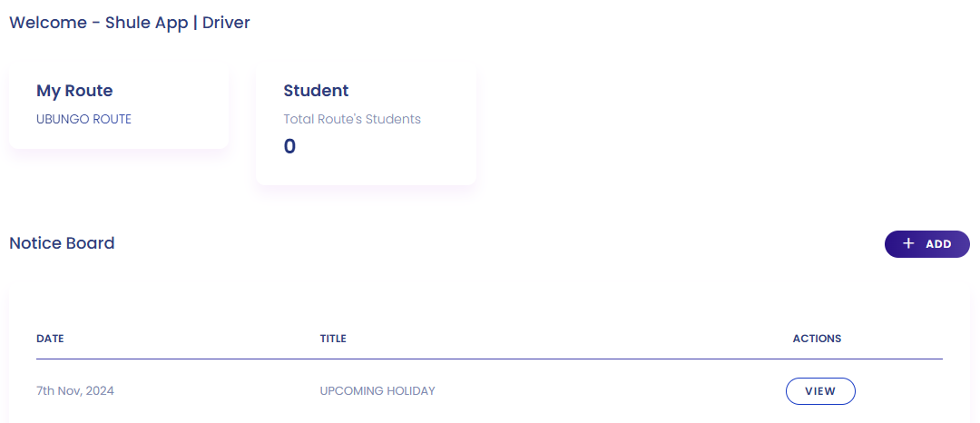Click the DATE column header

point(50,339)
